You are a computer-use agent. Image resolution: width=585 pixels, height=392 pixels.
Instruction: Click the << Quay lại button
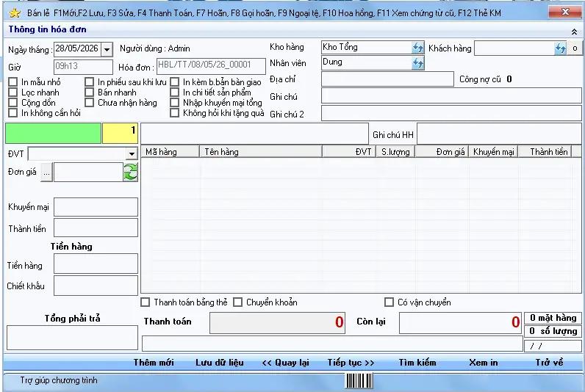pos(285,363)
